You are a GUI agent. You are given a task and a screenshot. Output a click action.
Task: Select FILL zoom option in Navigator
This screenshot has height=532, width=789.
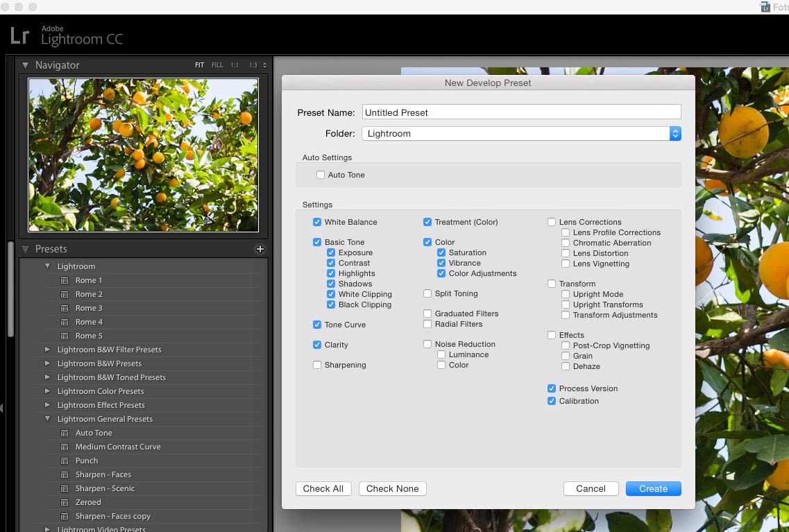pos(217,65)
